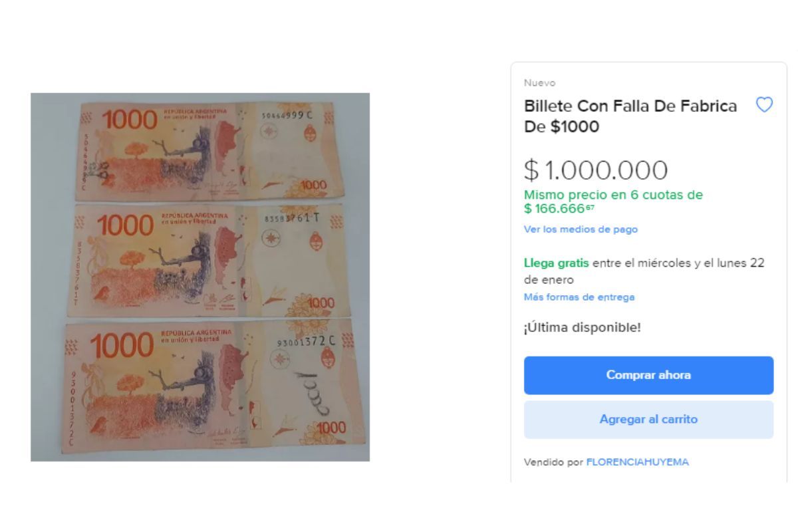Open the Ver los medios de pago link
This screenshot has height=532, width=798.
581,229
